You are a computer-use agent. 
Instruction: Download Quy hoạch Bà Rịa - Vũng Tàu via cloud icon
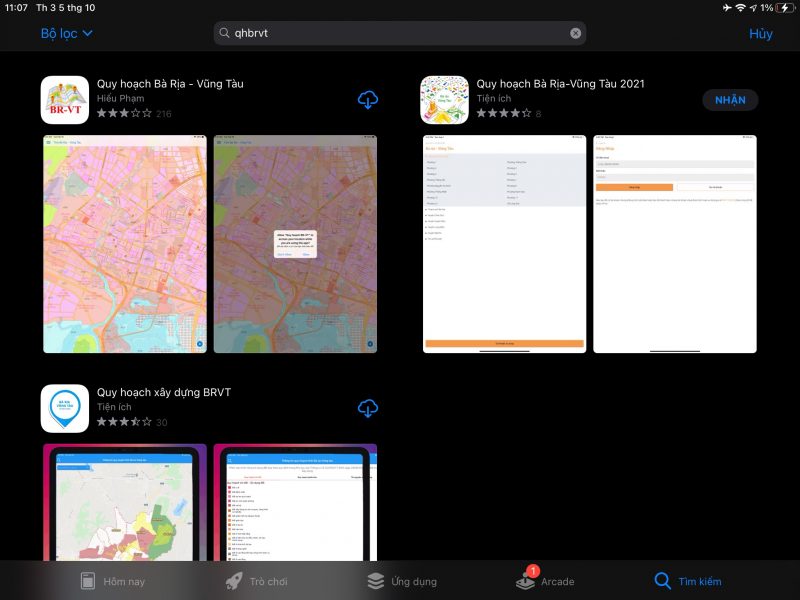[x=367, y=99]
